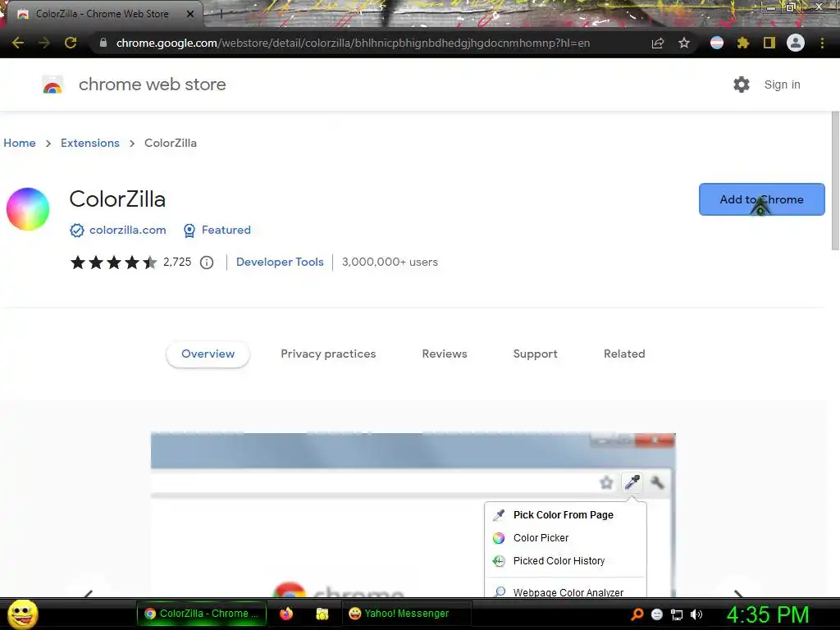Click the search tray icon

(x=637, y=614)
